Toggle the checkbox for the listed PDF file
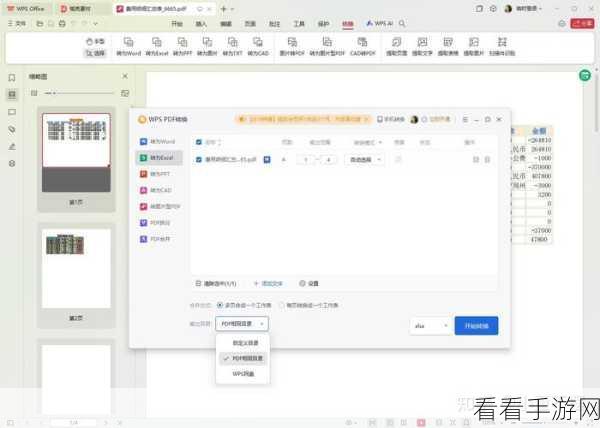This screenshot has height=428, width=600. [199, 159]
